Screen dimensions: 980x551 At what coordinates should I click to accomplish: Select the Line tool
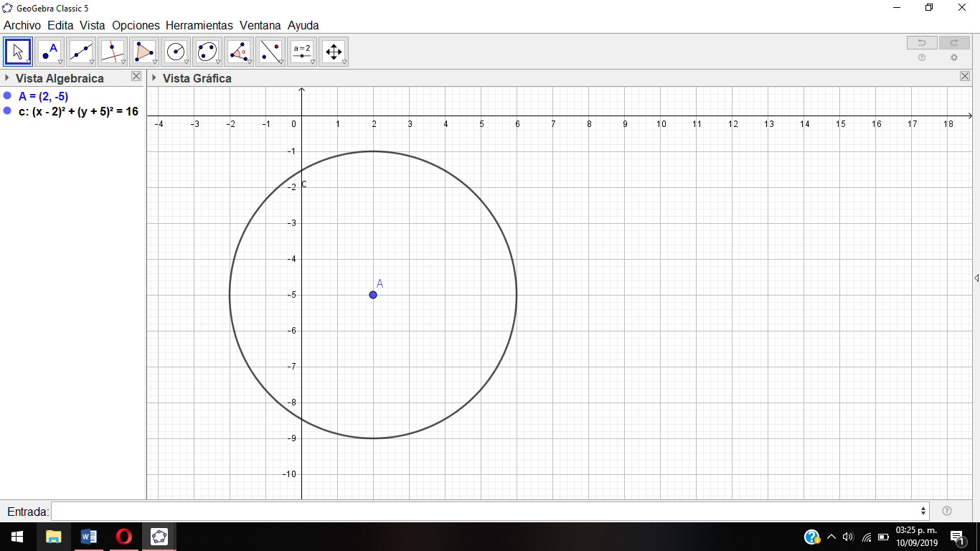coord(81,51)
